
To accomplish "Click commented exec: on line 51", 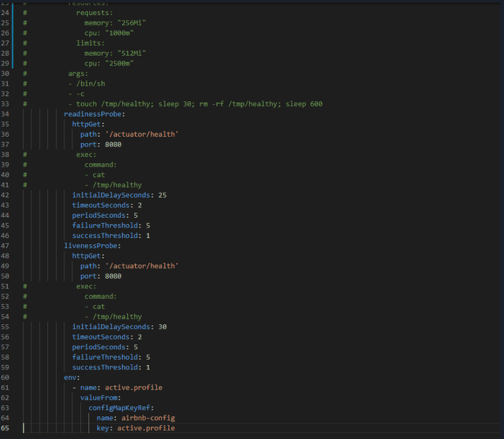I will 86,286.
